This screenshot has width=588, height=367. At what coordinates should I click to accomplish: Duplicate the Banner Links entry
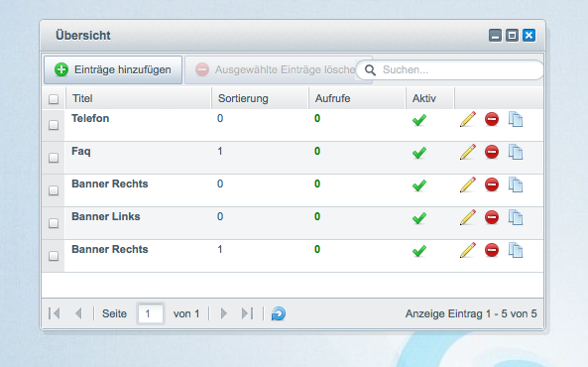tap(516, 217)
